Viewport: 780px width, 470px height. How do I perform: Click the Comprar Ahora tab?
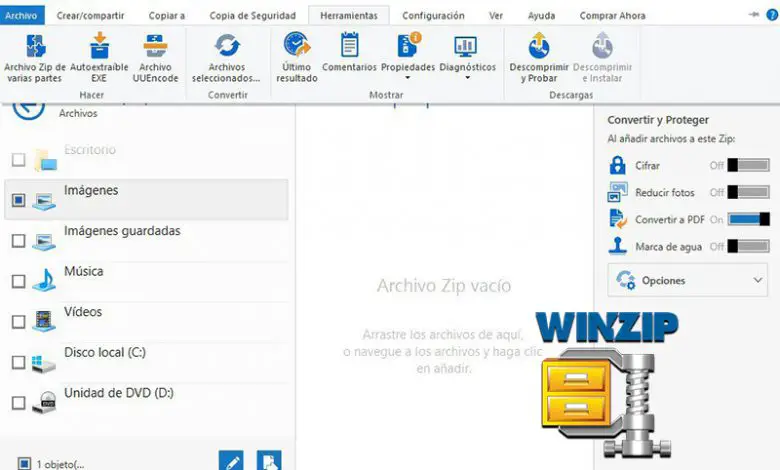click(612, 15)
